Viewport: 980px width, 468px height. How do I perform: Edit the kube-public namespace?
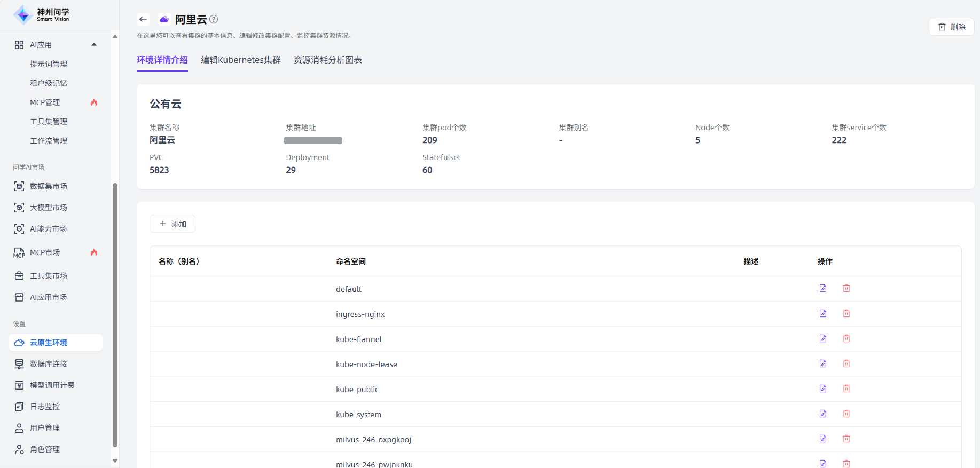coord(823,388)
